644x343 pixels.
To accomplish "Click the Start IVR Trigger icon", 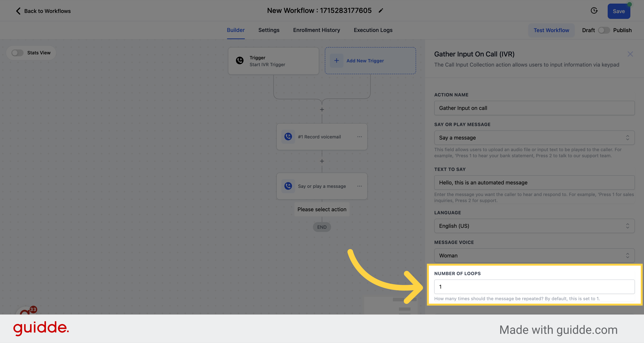I will click(240, 60).
